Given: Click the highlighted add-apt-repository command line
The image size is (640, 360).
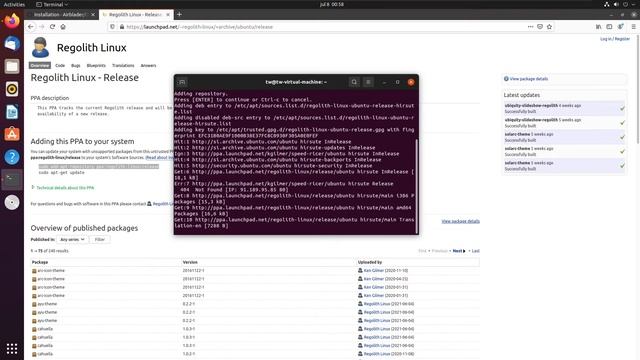Looking at the screenshot, I should tap(99, 167).
